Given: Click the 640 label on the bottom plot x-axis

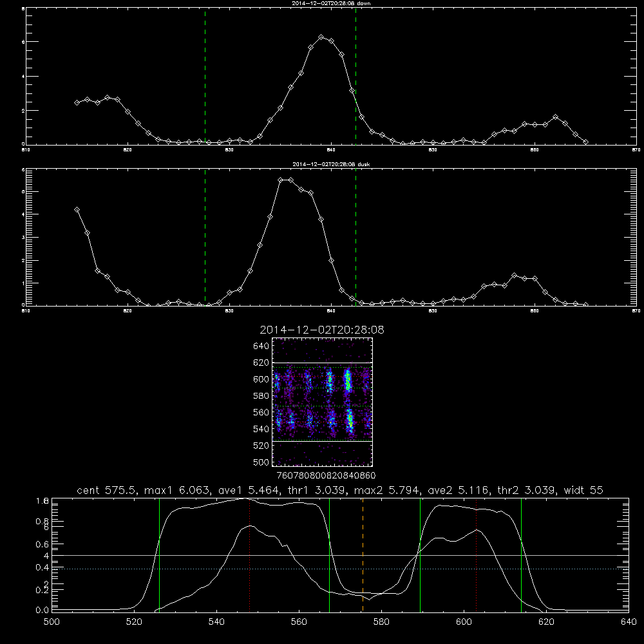Looking at the screenshot, I should pyautogui.click(x=629, y=622).
